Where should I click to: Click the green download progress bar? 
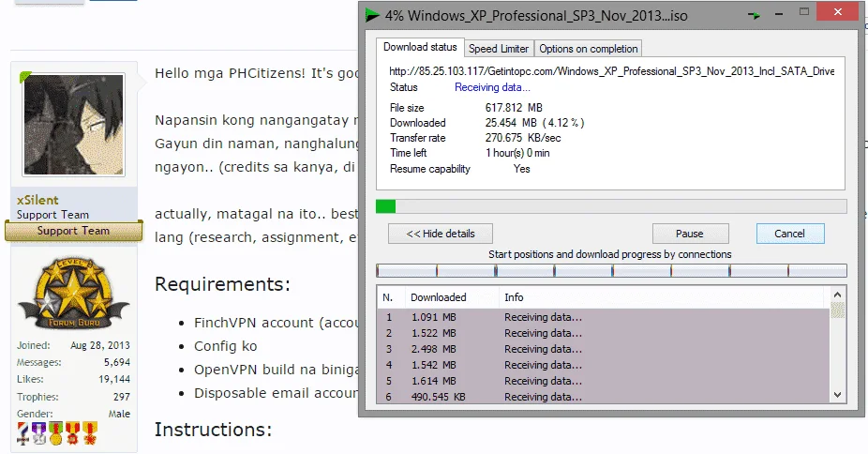pos(611,206)
